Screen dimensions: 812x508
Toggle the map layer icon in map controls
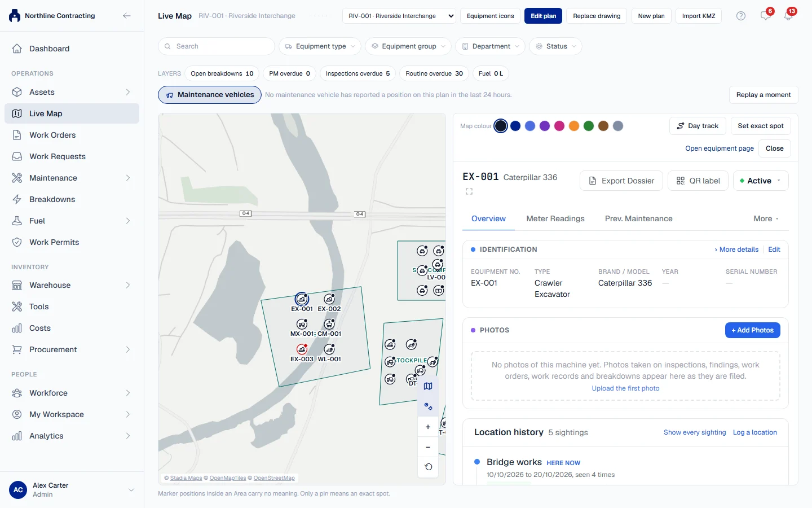click(428, 386)
